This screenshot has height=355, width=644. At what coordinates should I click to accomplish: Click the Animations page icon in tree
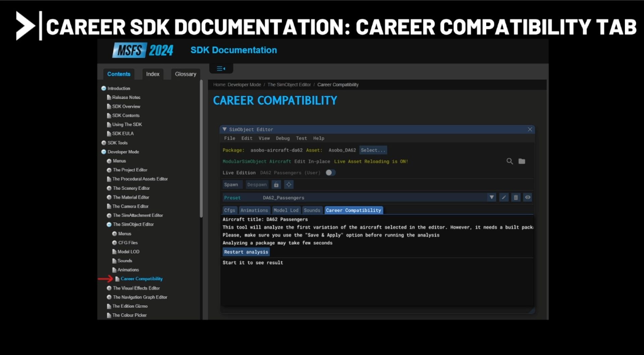pyautogui.click(x=114, y=270)
